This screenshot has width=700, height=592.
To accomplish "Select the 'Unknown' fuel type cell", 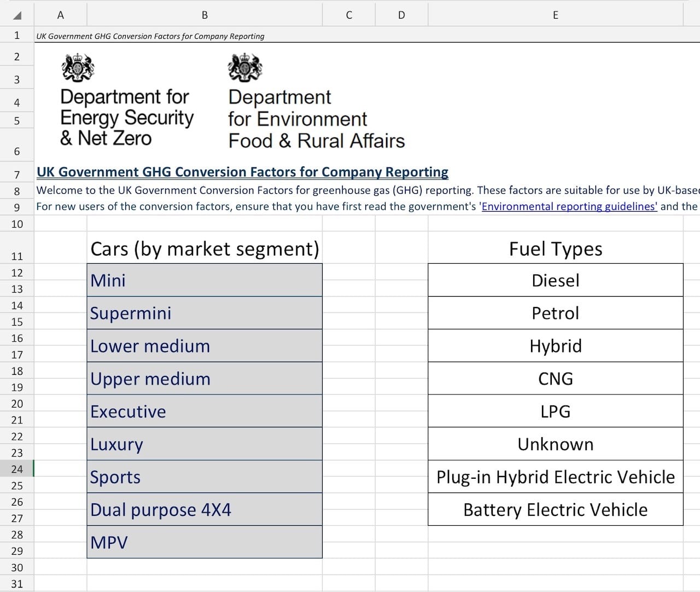I will [x=556, y=444].
